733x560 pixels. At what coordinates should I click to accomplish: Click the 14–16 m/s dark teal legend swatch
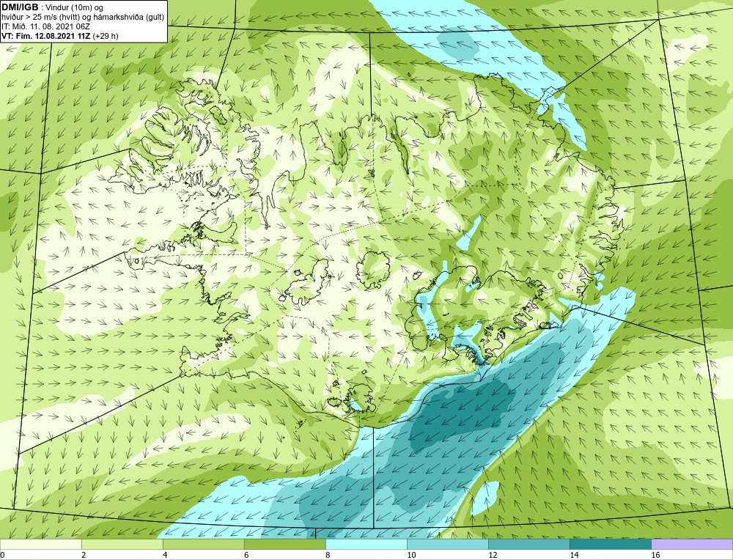[610, 544]
